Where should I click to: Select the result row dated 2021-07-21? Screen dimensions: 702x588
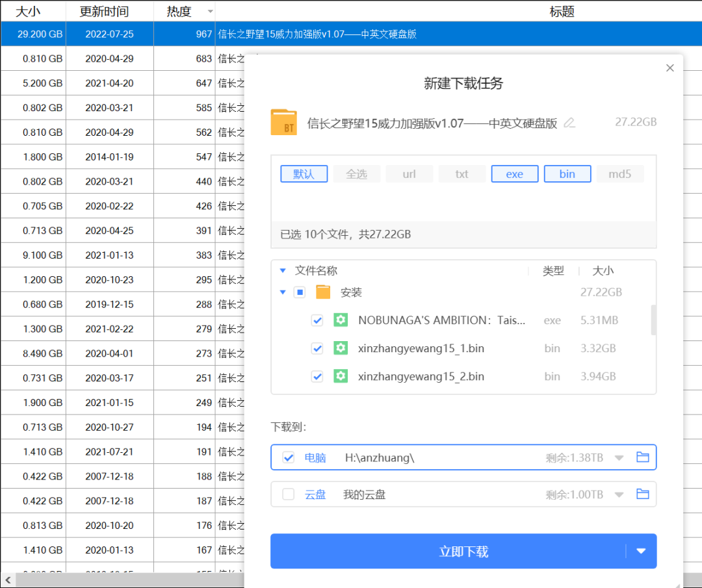[122, 452]
